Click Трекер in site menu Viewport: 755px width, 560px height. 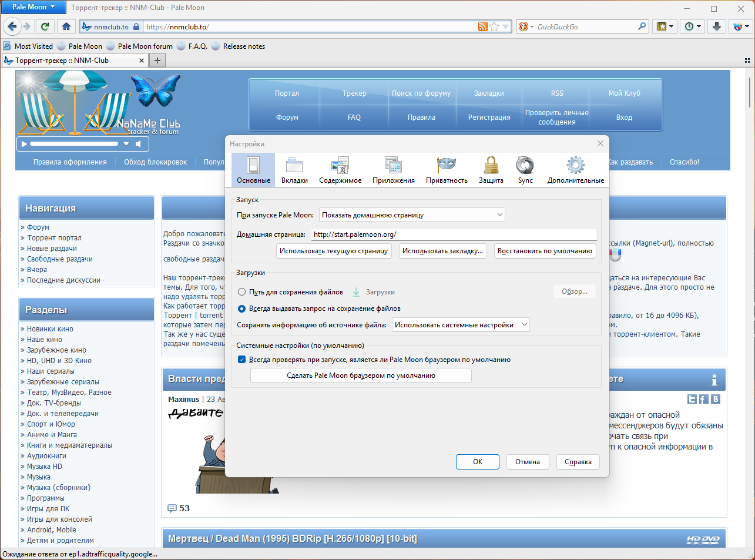tap(354, 93)
